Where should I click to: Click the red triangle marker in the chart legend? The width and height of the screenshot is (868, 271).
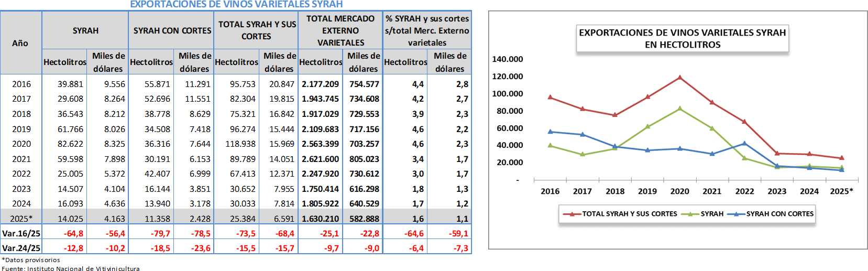572,214
